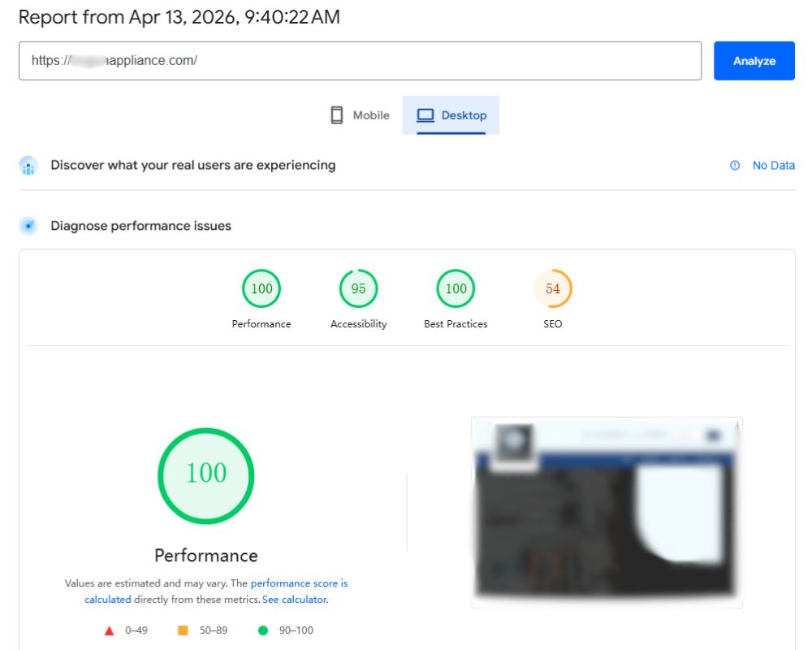Click the real users experience icon

pyautogui.click(x=28, y=166)
